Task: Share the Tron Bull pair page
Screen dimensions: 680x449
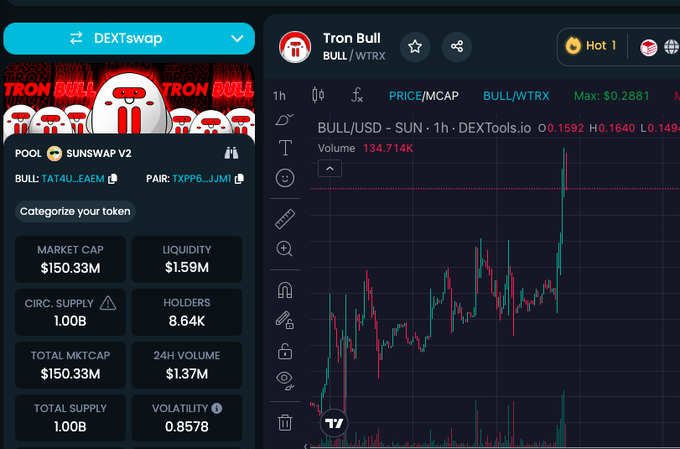Action: click(457, 46)
